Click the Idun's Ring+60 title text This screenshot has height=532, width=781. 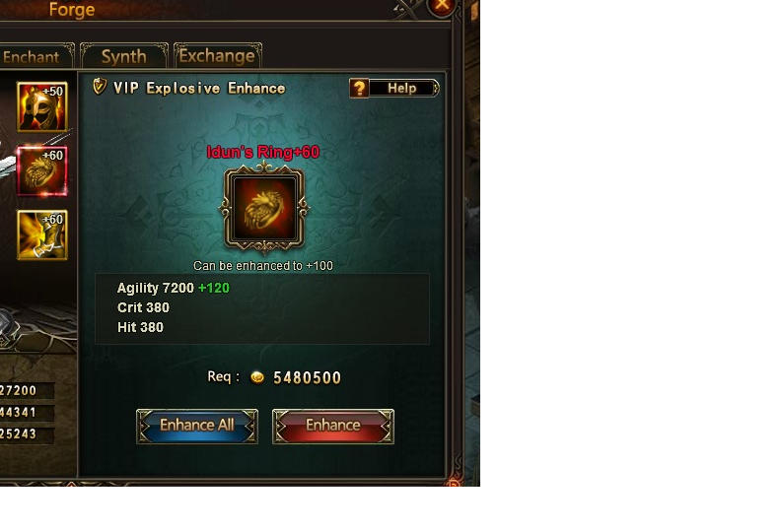click(263, 153)
